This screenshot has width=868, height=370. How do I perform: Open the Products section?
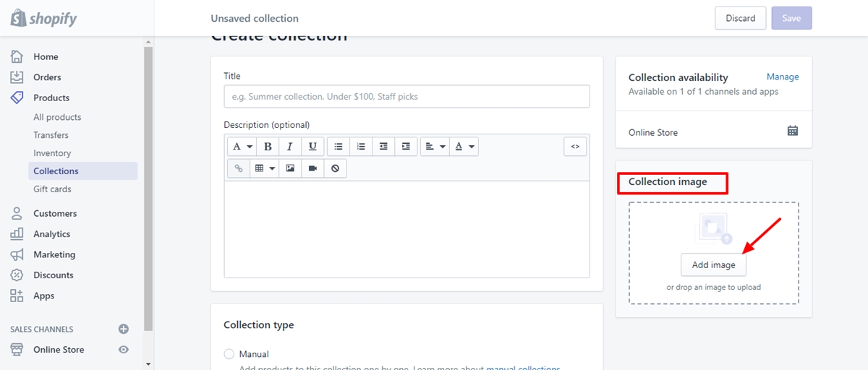pos(51,98)
